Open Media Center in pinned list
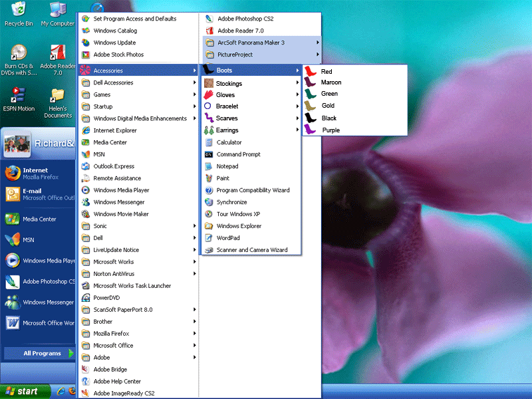 pyautogui.click(x=39, y=219)
